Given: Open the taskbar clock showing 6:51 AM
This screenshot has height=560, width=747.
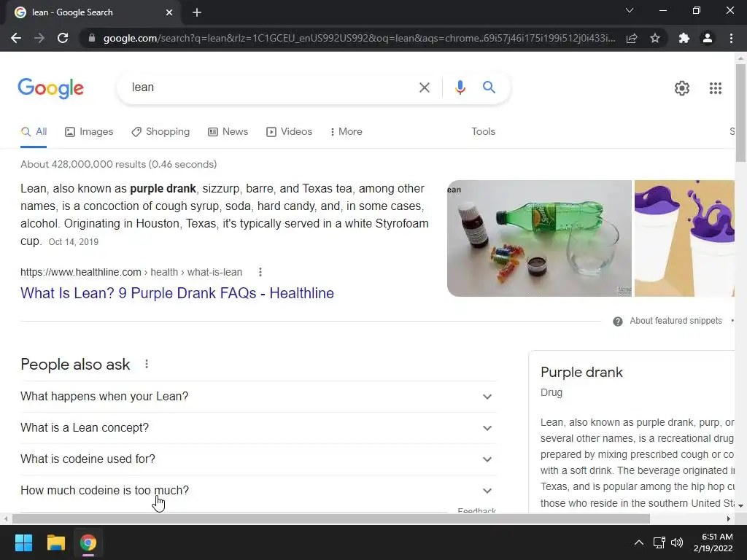Looking at the screenshot, I should click(x=713, y=542).
